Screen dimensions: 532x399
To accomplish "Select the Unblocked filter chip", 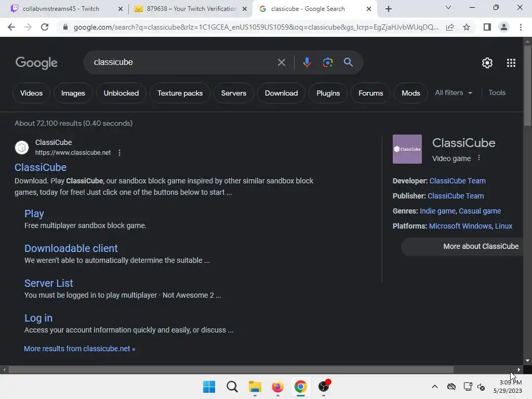I will pyautogui.click(x=121, y=93).
